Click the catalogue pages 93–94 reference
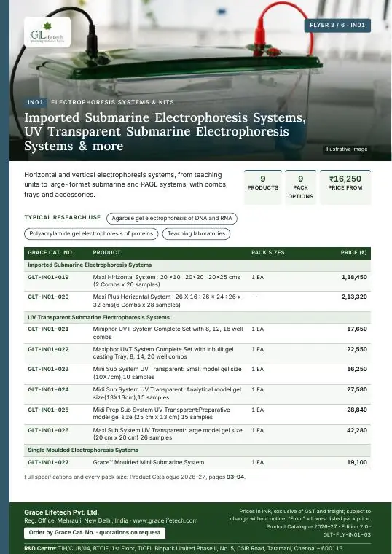The image size is (392, 554). tap(235, 477)
